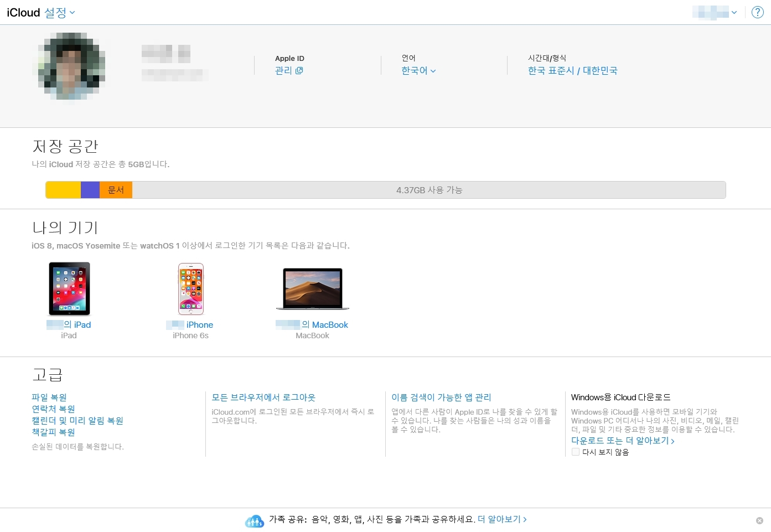Open Apple ID 관리 link
771x532 pixels.
(x=289, y=70)
